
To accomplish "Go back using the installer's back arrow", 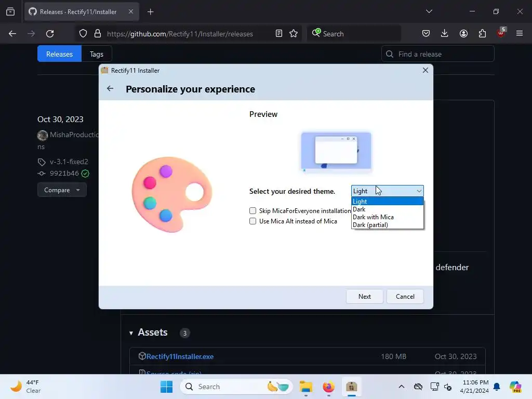I will tap(110, 88).
